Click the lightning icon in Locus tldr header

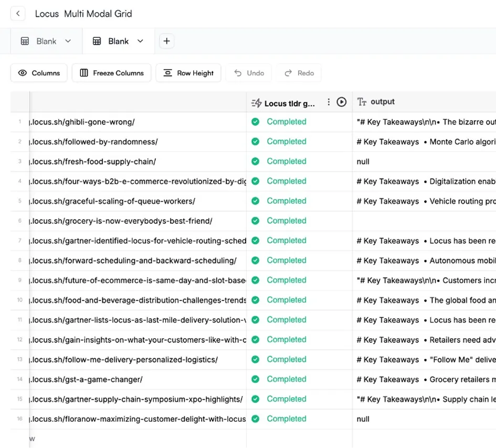[257, 103]
